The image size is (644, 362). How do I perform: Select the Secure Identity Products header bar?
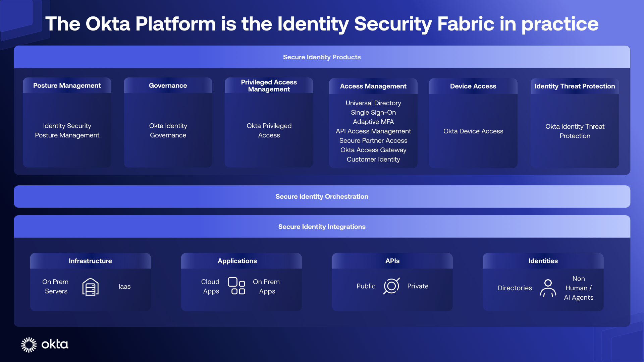coord(322,57)
